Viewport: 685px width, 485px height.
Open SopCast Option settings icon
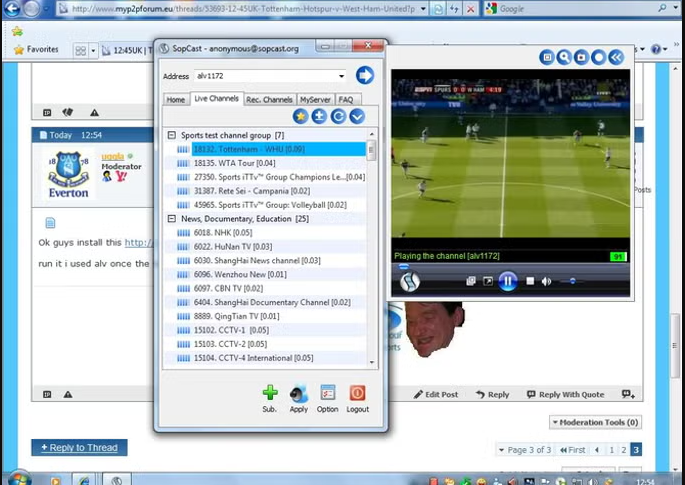pos(328,393)
